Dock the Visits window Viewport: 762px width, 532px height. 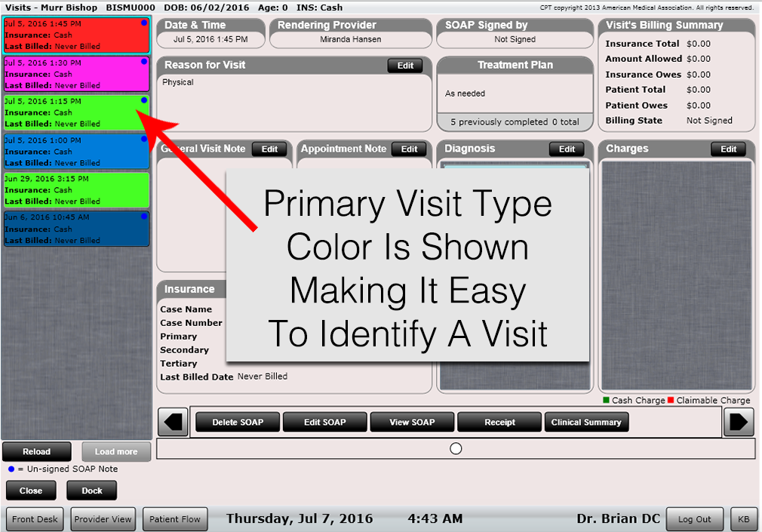click(91, 490)
